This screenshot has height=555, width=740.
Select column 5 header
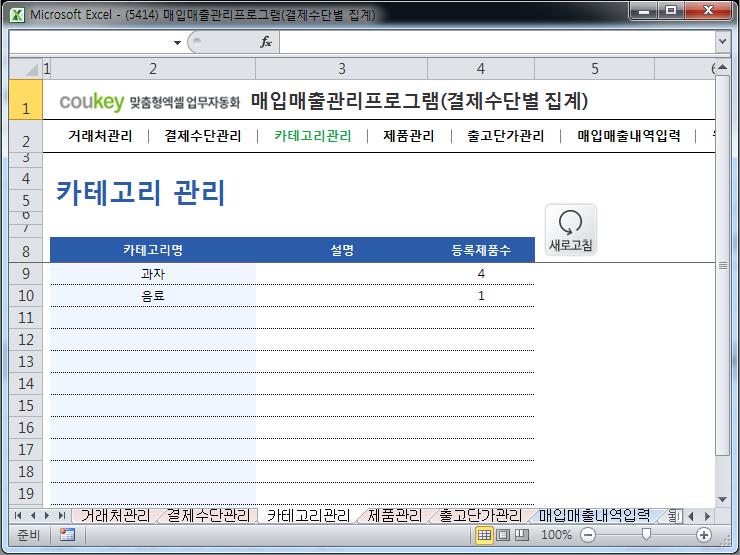[595, 69]
